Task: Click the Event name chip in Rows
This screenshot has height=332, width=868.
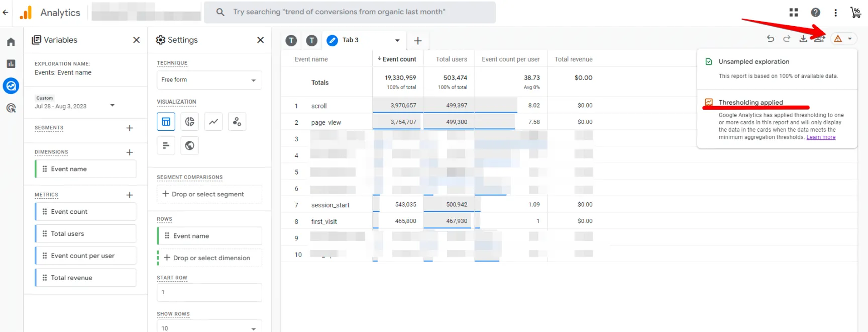Action: pos(209,236)
